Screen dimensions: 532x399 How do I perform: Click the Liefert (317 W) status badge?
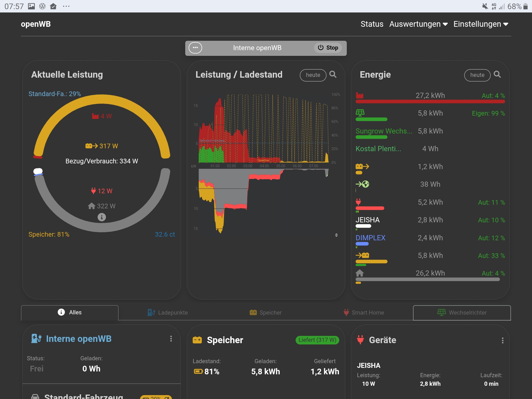click(x=317, y=340)
